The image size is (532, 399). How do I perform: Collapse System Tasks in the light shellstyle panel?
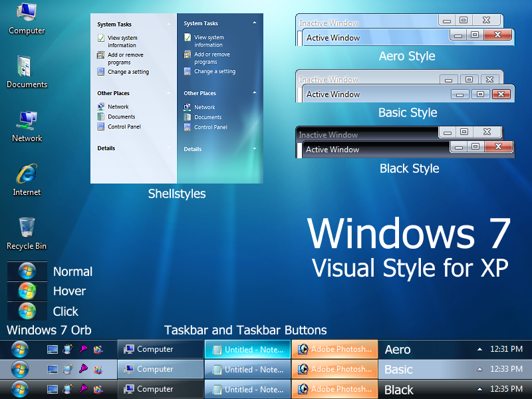(169, 24)
